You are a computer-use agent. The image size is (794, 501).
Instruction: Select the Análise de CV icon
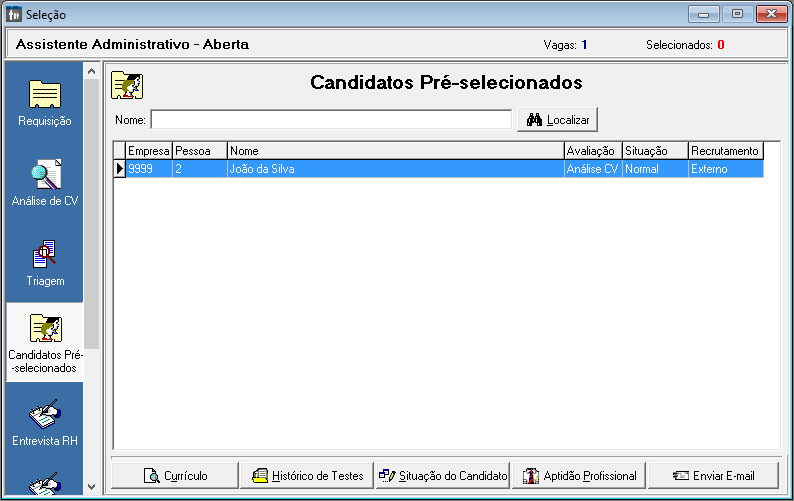point(44,181)
